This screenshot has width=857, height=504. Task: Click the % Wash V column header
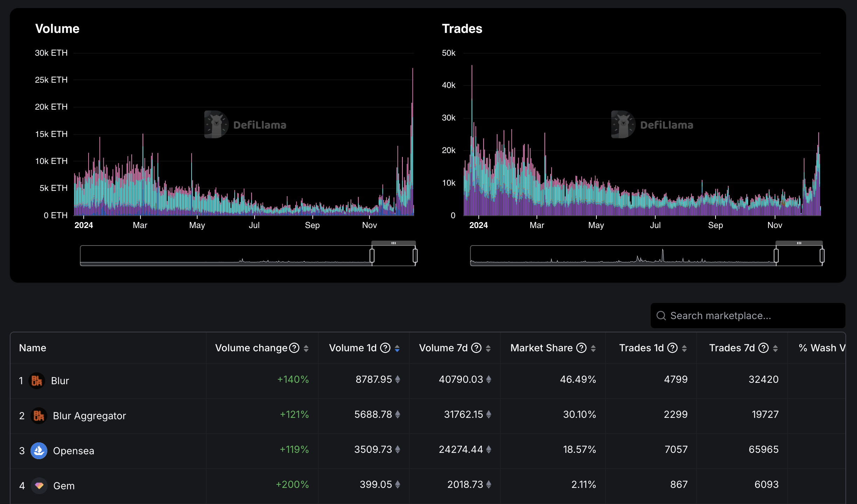[822, 348]
